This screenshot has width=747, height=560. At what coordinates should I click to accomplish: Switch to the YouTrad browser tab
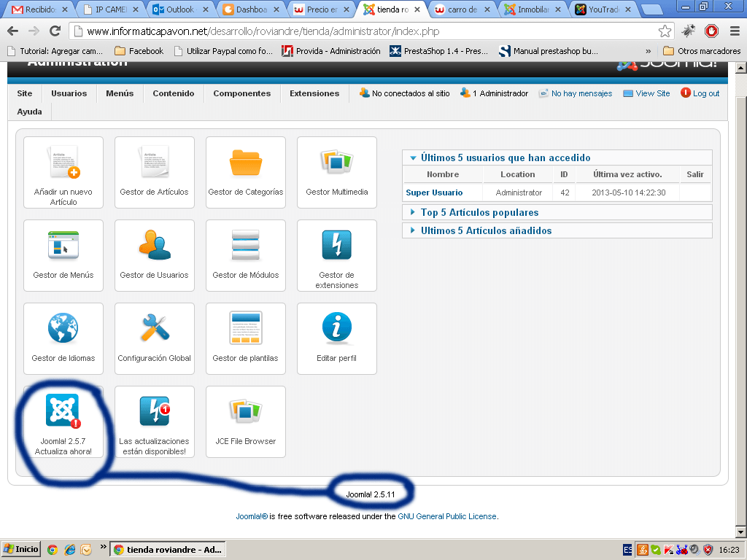[x=603, y=9]
